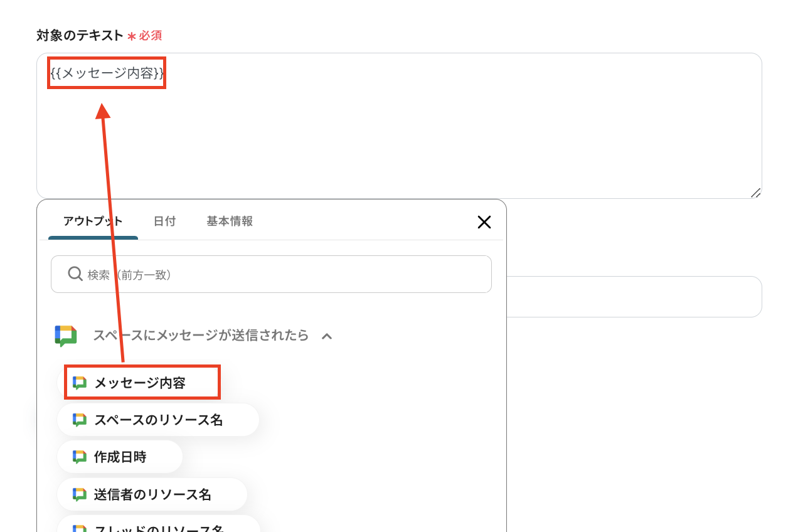Image resolution: width=793 pixels, height=532 pixels.
Task: Insert the スペースのリソース名 output chip
Action: click(x=158, y=420)
